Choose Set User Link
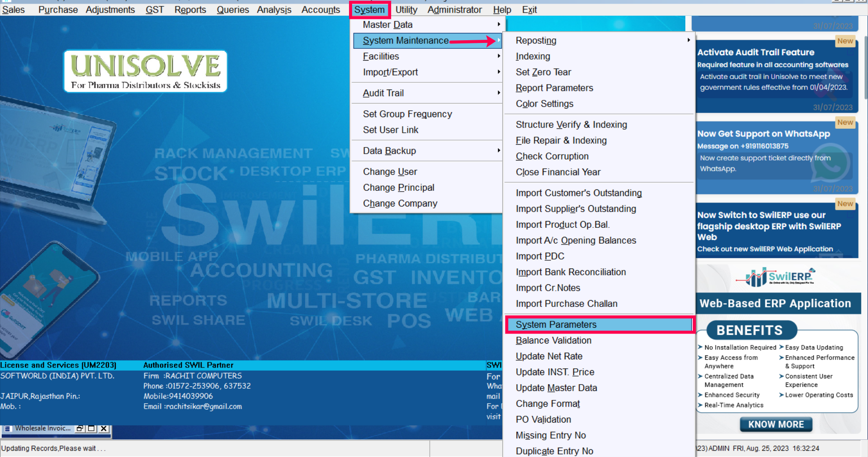Image resolution: width=868 pixels, height=457 pixels. coord(427,130)
